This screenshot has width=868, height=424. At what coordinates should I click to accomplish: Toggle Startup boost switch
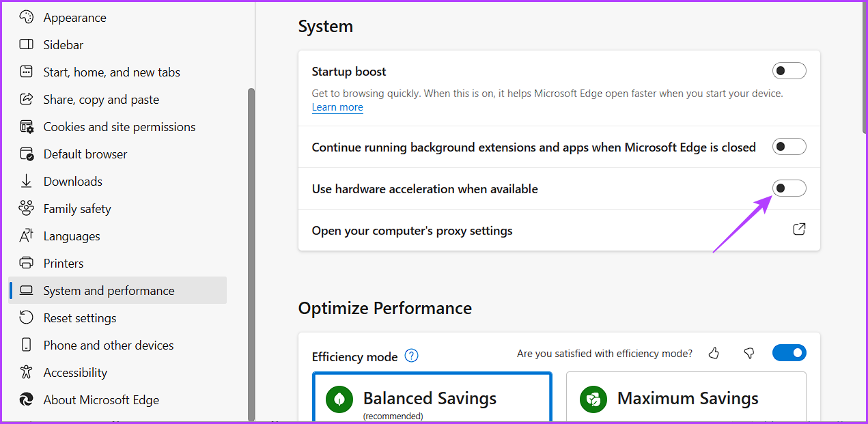tap(789, 71)
